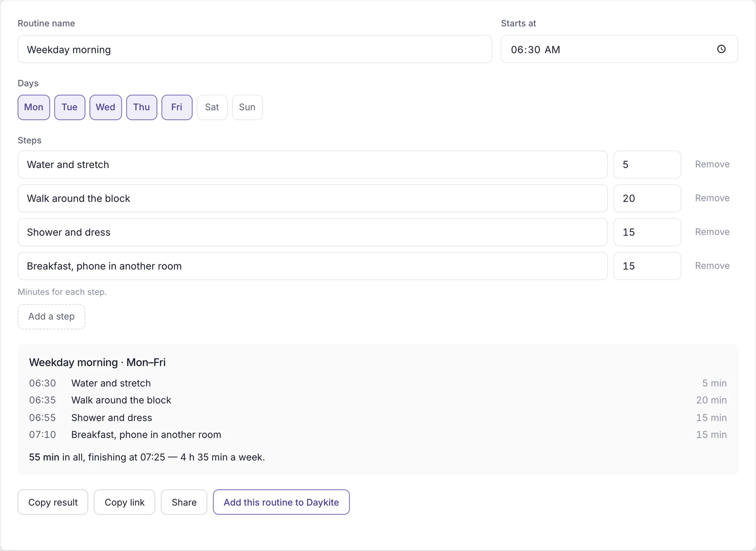
Task: Edit Breakfast, phone in another room step
Action: click(x=312, y=266)
